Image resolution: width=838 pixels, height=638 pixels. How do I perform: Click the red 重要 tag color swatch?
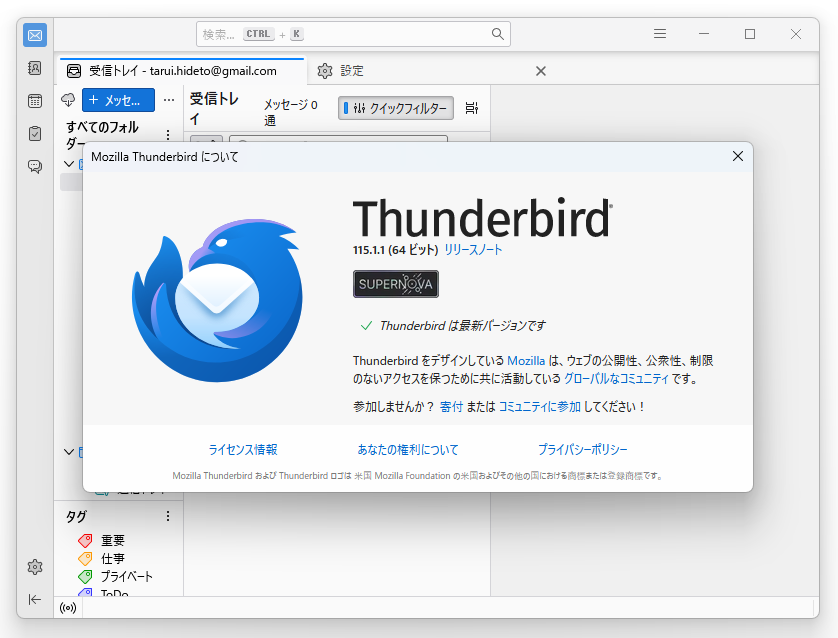coord(85,540)
